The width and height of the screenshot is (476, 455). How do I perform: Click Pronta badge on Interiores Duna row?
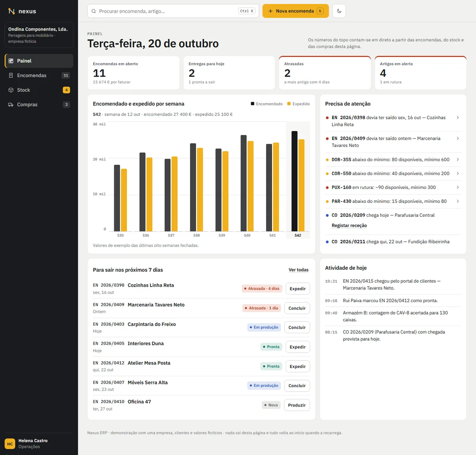(x=271, y=347)
